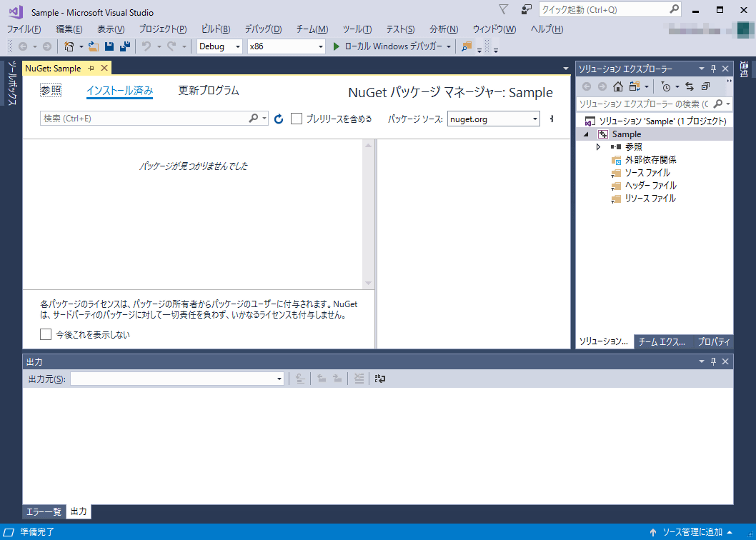Click the Find Message in Code icon in Output
Viewport: 756px width, 540px height.
click(x=300, y=379)
